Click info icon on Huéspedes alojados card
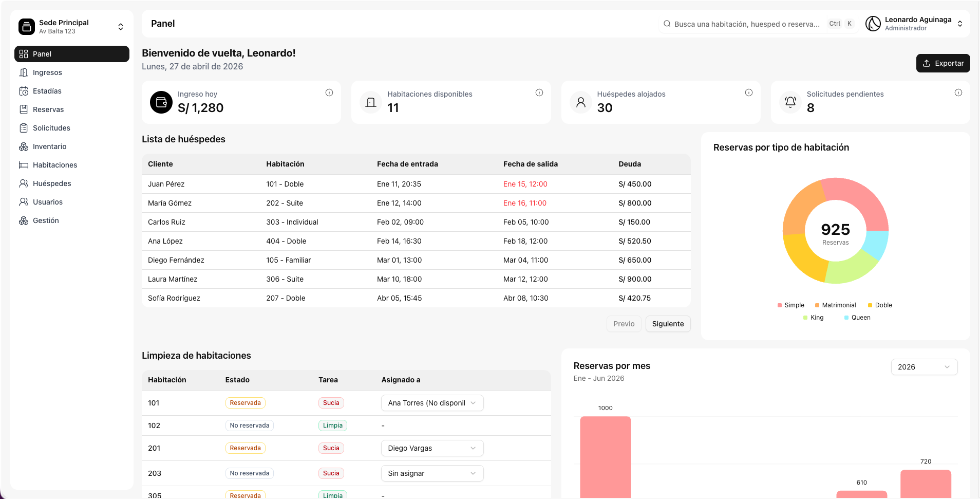The width and height of the screenshot is (980, 499). coord(749,93)
